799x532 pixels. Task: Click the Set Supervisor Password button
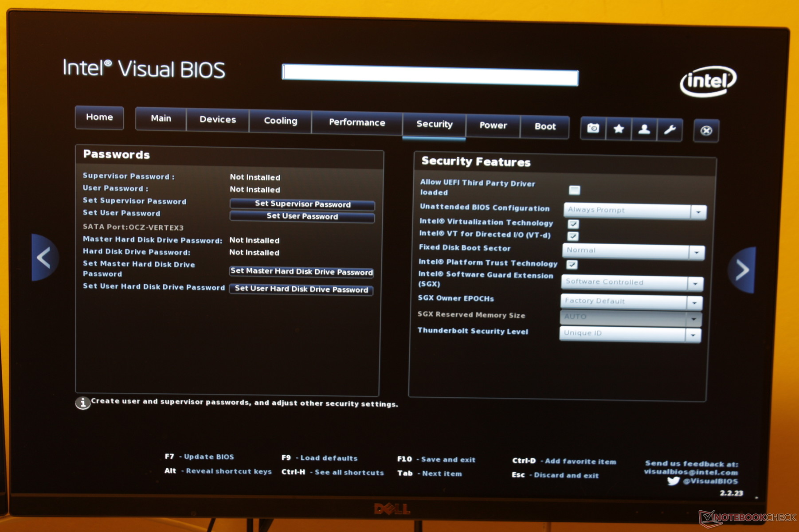tap(302, 204)
